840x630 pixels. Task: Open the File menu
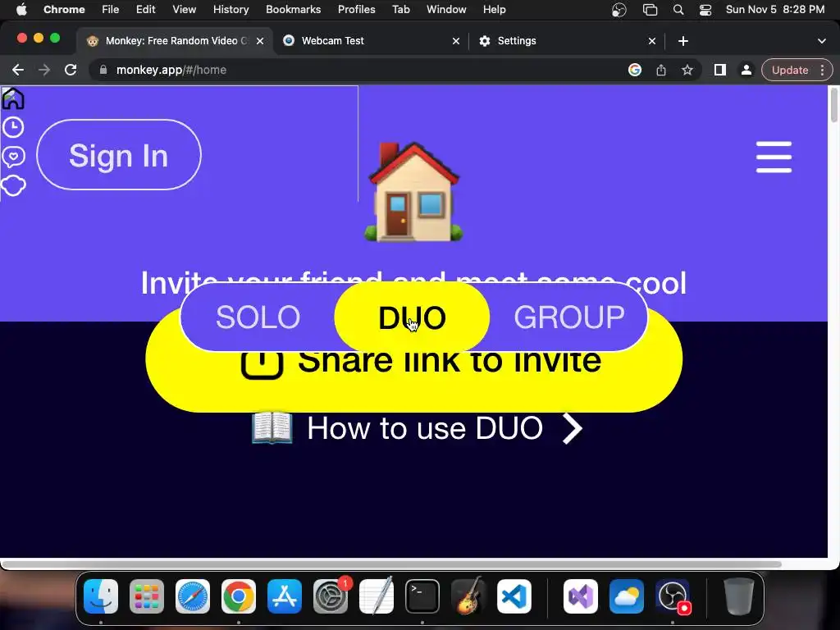[111, 10]
